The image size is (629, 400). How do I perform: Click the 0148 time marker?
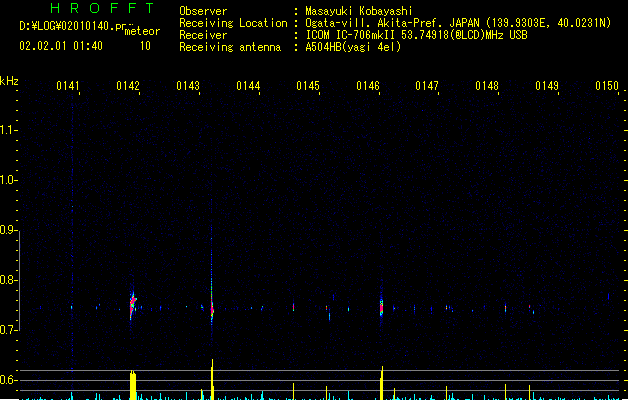coord(487,86)
